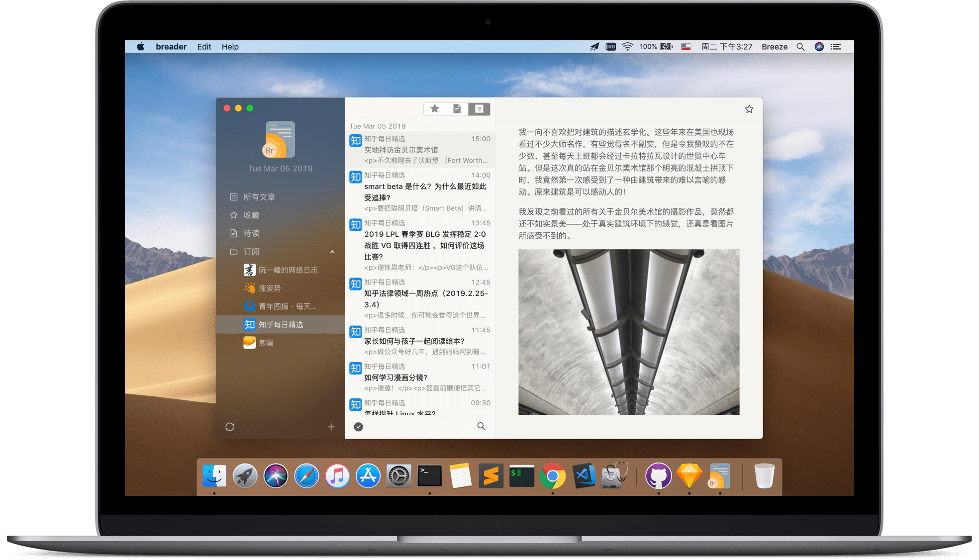Image resolution: width=979 pixels, height=560 pixels.
Task: Select 阮一峰的网络日志 feed
Action: point(288,270)
